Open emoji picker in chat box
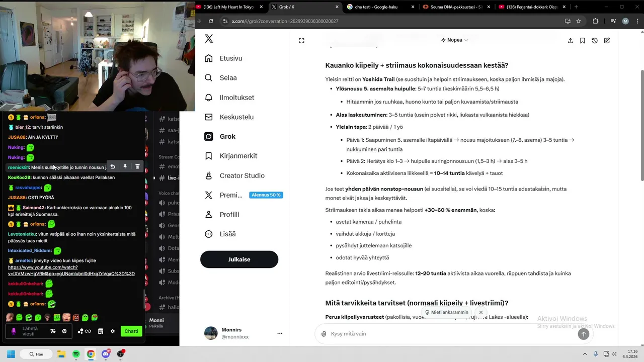 [64, 331]
